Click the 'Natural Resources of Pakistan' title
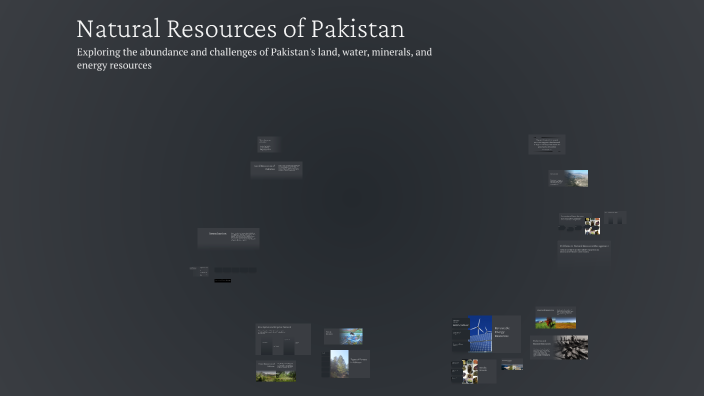 click(x=240, y=29)
